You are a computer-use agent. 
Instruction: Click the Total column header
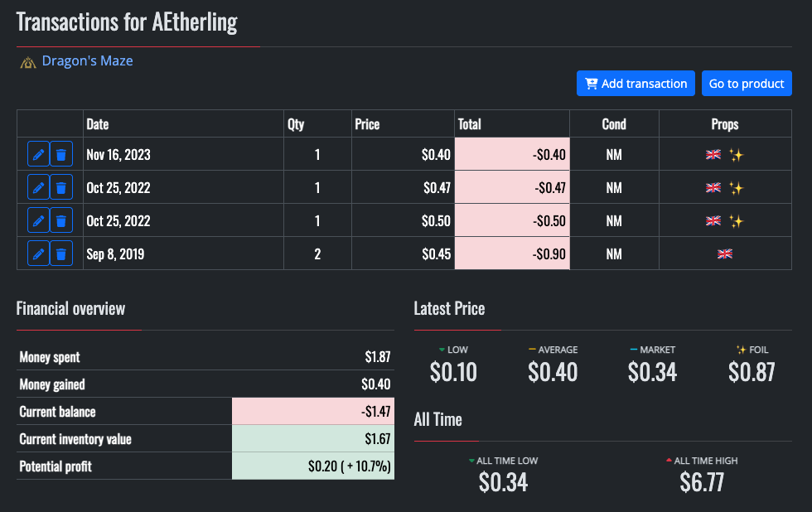tap(469, 124)
